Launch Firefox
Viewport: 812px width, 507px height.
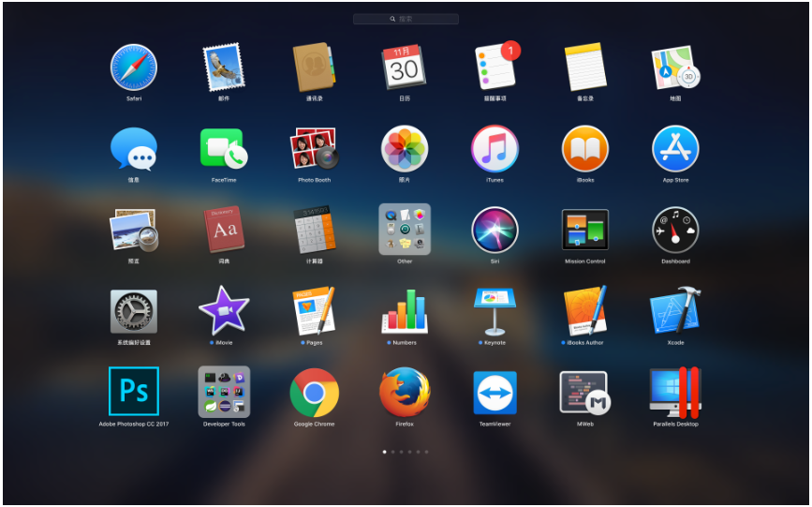coord(405,392)
